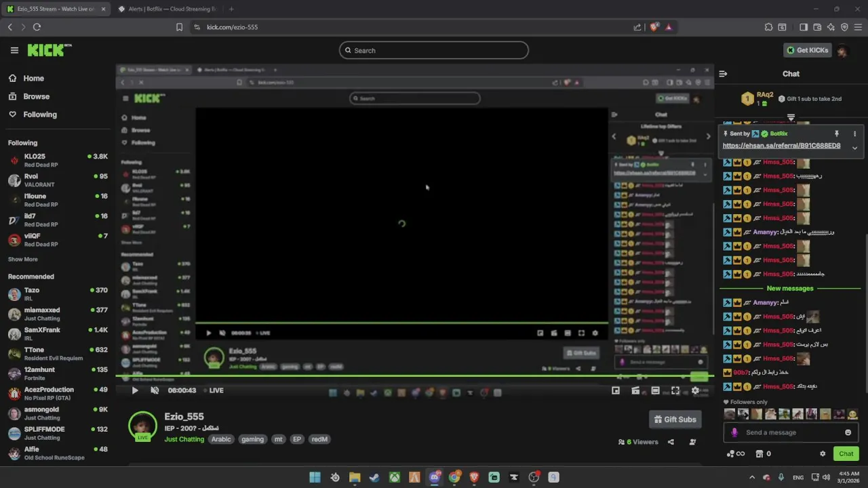Share the stream via share icon
This screenshot has height=488, width=868.
point(671,442)
